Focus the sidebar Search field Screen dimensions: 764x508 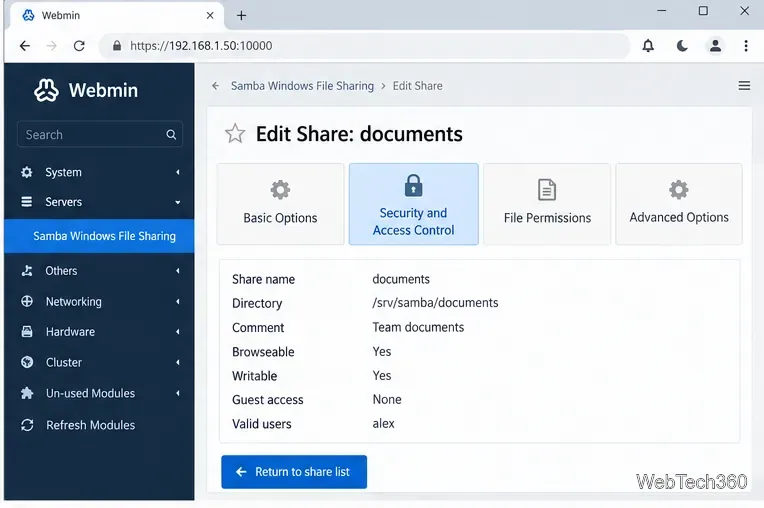100,134
